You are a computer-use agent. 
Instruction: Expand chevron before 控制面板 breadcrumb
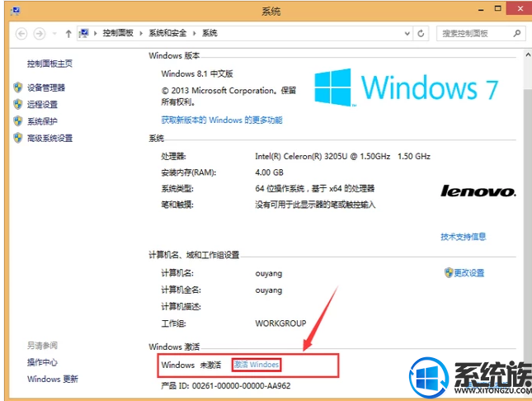pos(96,33)
